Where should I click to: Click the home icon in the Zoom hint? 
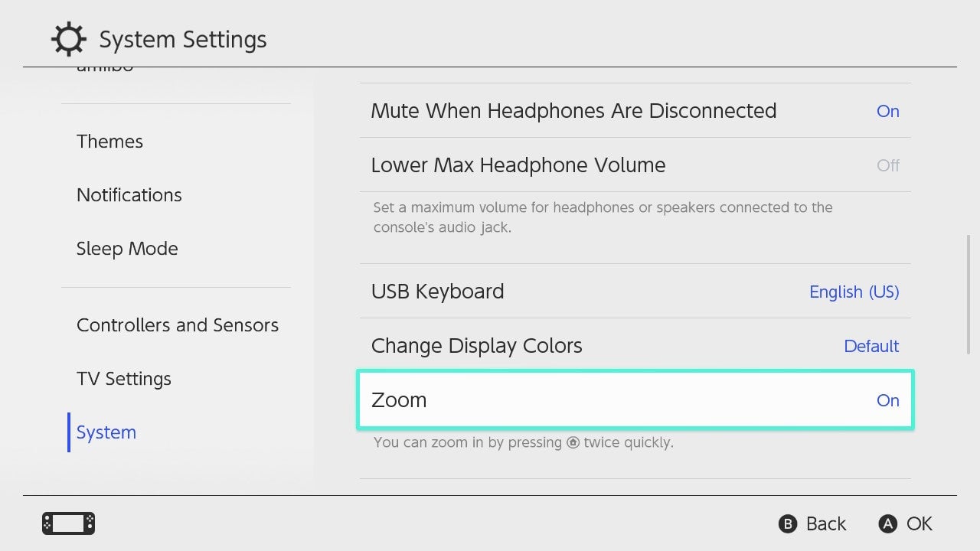(x=573, y=442)
